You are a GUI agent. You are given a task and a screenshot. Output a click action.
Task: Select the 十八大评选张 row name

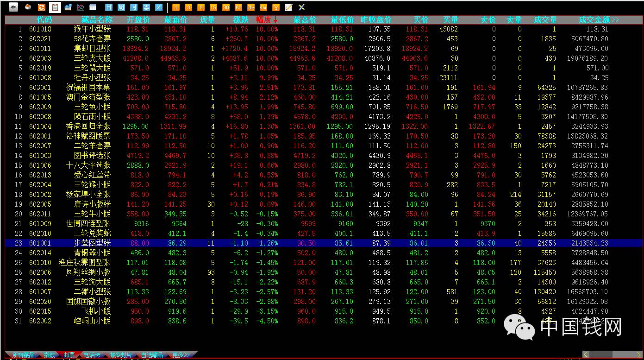click(88, 165)
